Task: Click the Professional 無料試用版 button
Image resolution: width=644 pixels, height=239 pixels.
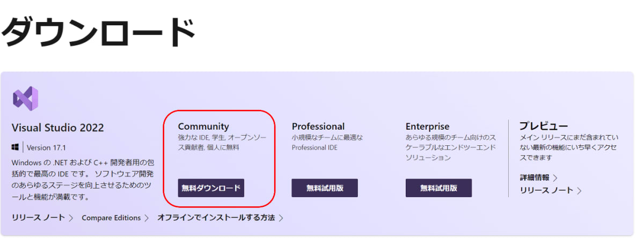Action: pyautogui.click(x=325, y=188)
